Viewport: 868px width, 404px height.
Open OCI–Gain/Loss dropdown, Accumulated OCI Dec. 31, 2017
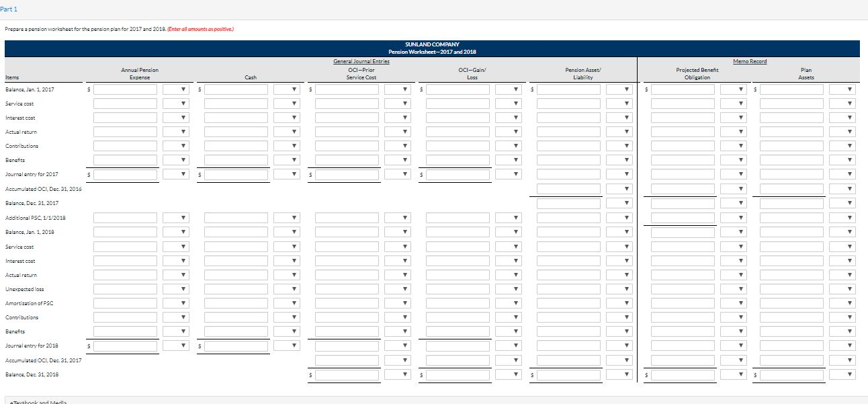coord(507,360)
